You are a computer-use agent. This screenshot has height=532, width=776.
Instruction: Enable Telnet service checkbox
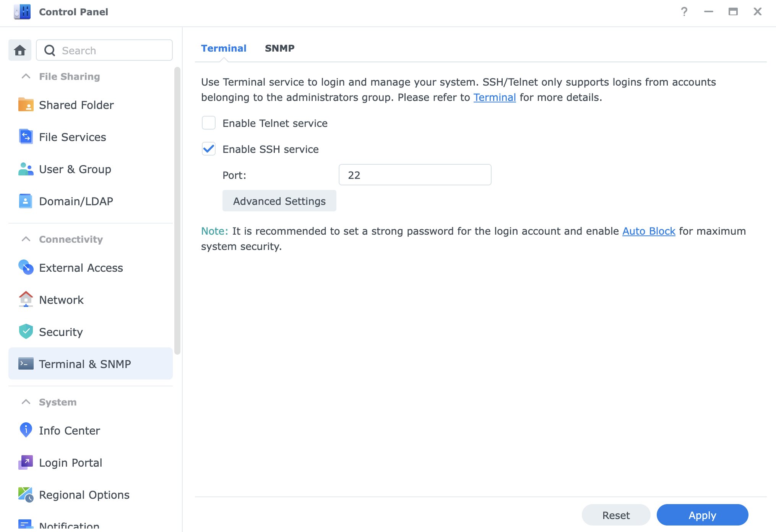pyautogui.click(x=209, y=123)
